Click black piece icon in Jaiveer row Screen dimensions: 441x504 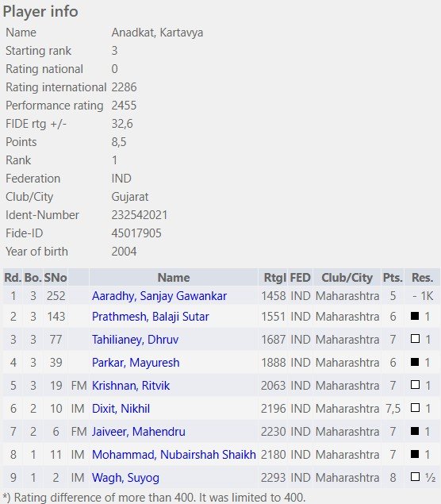[x=415, y=431]
